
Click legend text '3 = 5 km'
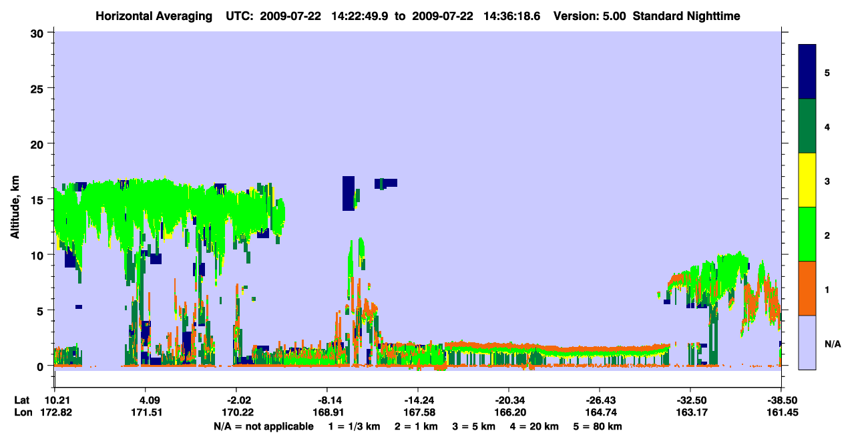(475, 426)
